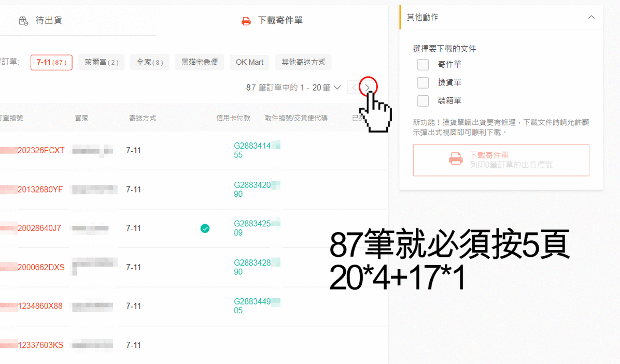Click the 其他動作 panel title
The height and width of the screenshot is (364, 620).
[422, 18]
